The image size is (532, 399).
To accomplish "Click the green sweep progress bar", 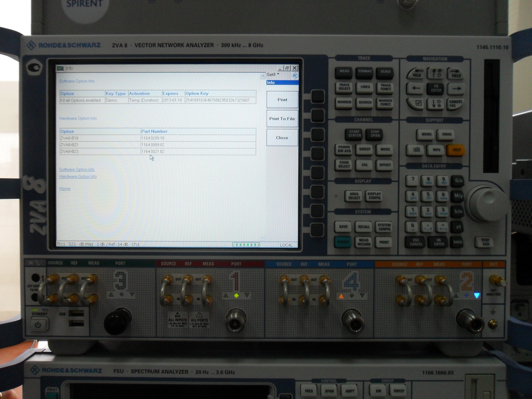I will pos(246,245).
